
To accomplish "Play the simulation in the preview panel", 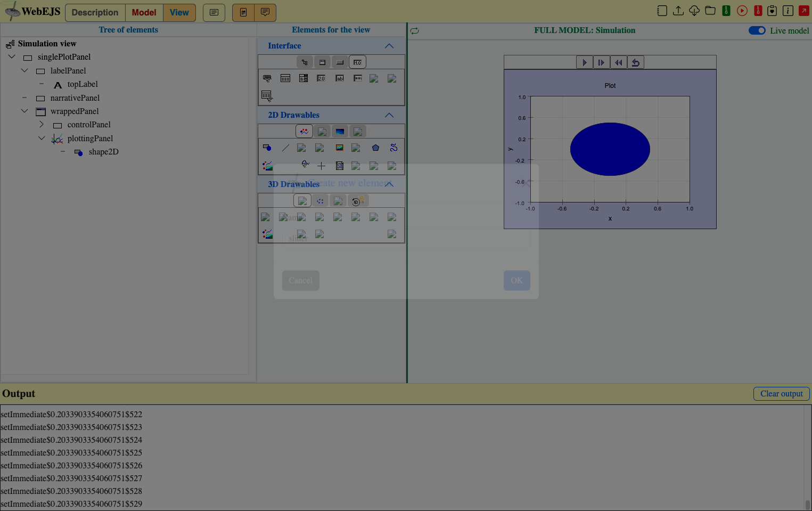I will [x=585, y=62].
